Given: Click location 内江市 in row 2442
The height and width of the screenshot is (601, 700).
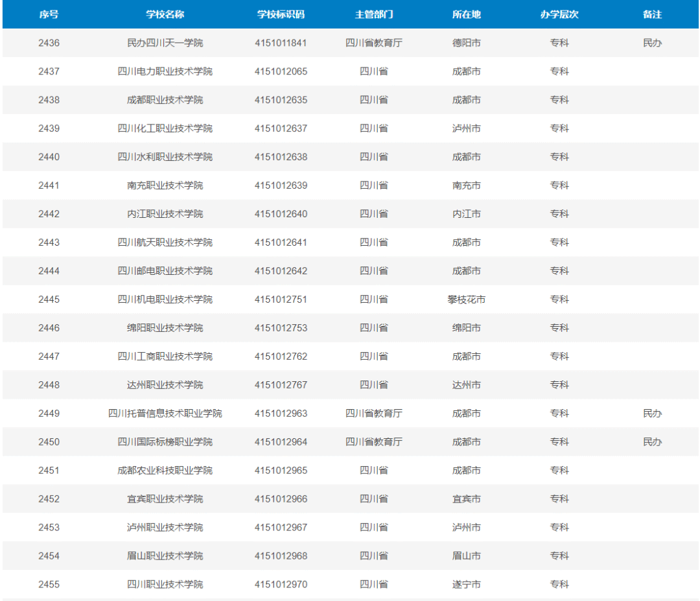Looking at the screenshot, I should pyautogui.click(x=467, y=214).
